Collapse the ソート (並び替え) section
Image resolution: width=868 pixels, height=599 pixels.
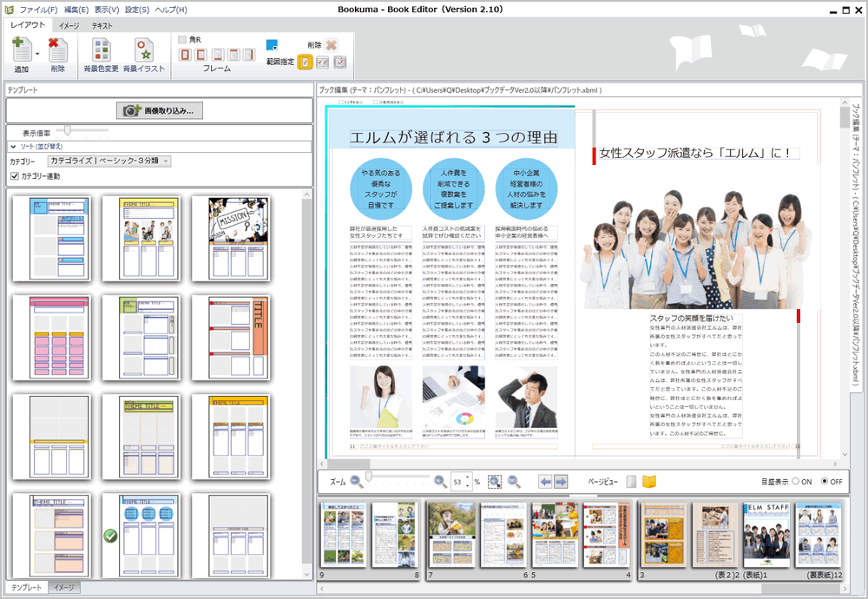(14, 146)
